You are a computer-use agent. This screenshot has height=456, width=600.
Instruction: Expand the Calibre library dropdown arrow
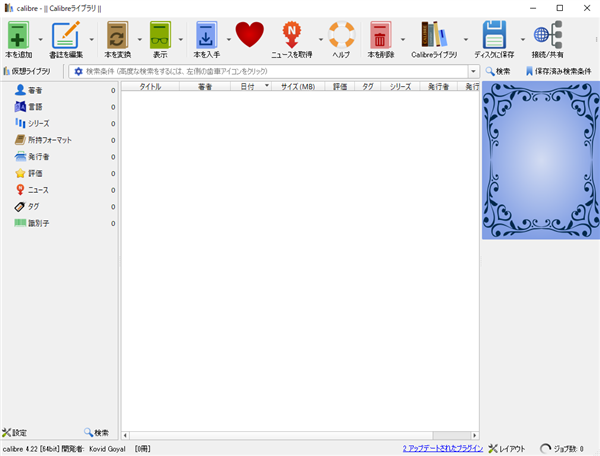(466, 39)
